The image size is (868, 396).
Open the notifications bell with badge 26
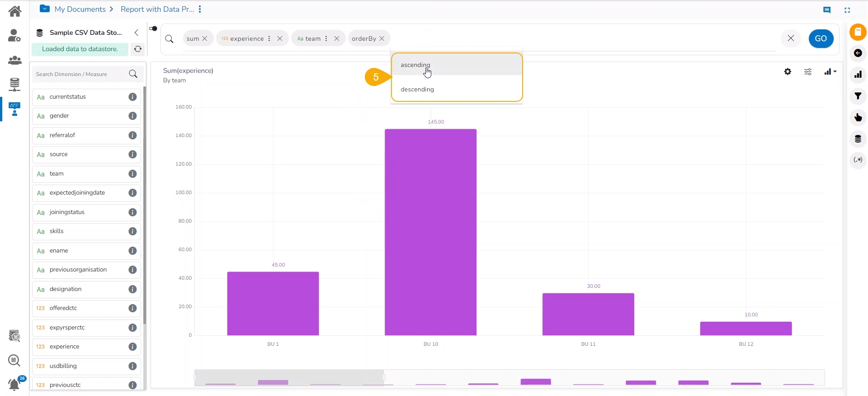tap(15, 384)
